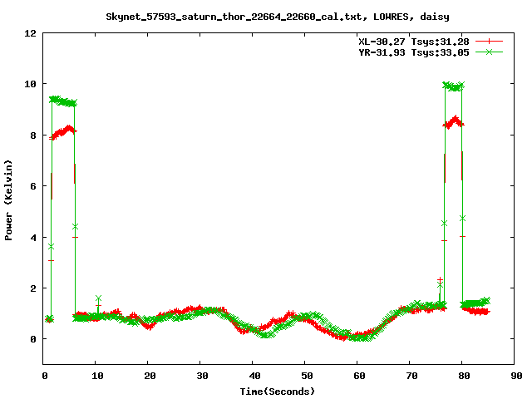Click the y-axis tick label 2
The image size is (532, 399).
click(33, 288)
